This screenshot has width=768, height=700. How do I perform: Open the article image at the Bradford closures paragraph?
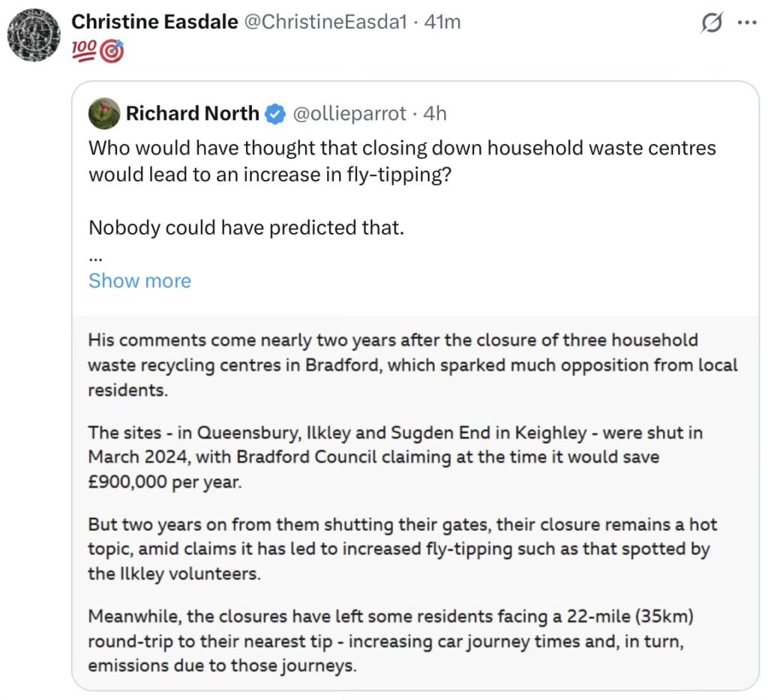[x=412, y=363]
